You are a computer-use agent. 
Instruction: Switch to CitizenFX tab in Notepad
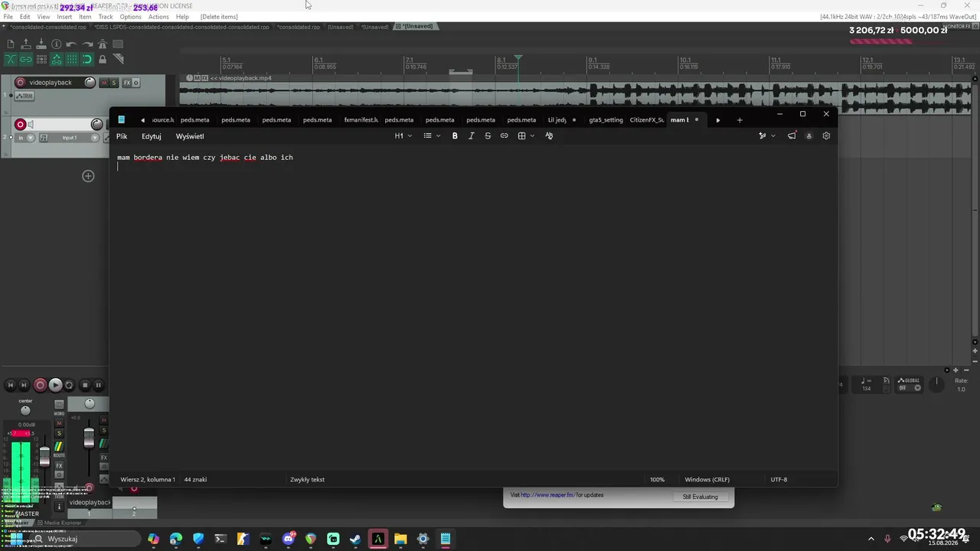(x=646, y=119)
